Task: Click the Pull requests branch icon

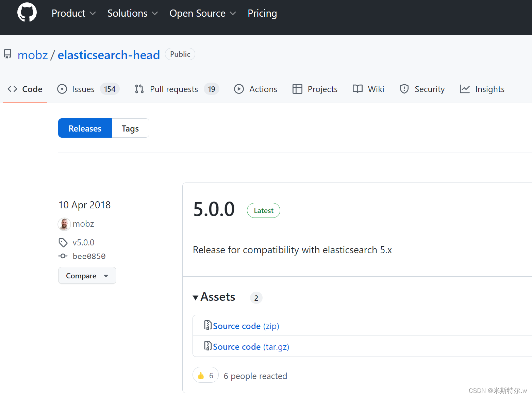Action: 139,89
